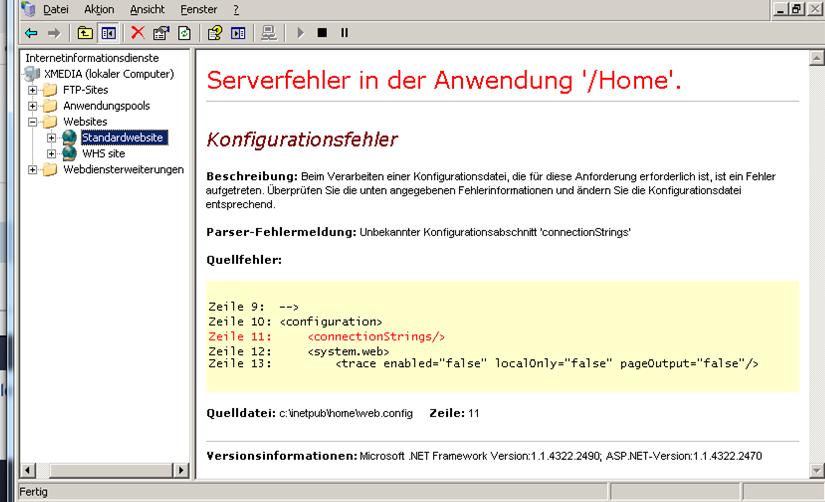Click the red X Delete icon
This screenshot has height=502, width=825.
pyautogui.click(x=138, y=33)
